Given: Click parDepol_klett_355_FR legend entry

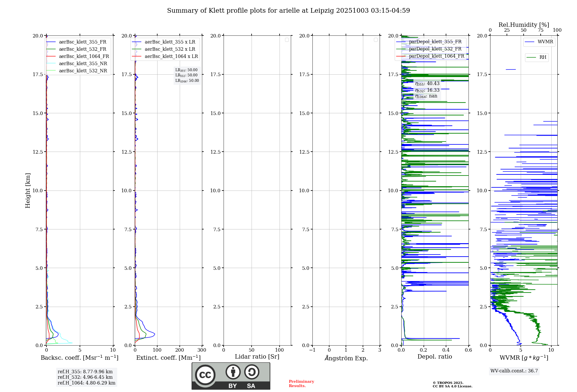Looking at the screenshot, I should 435,42.
